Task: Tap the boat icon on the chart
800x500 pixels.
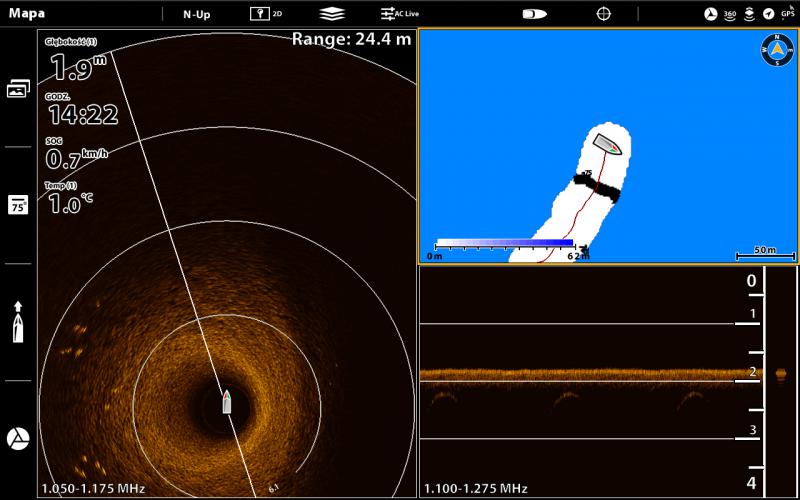Action: click(607, 144)
